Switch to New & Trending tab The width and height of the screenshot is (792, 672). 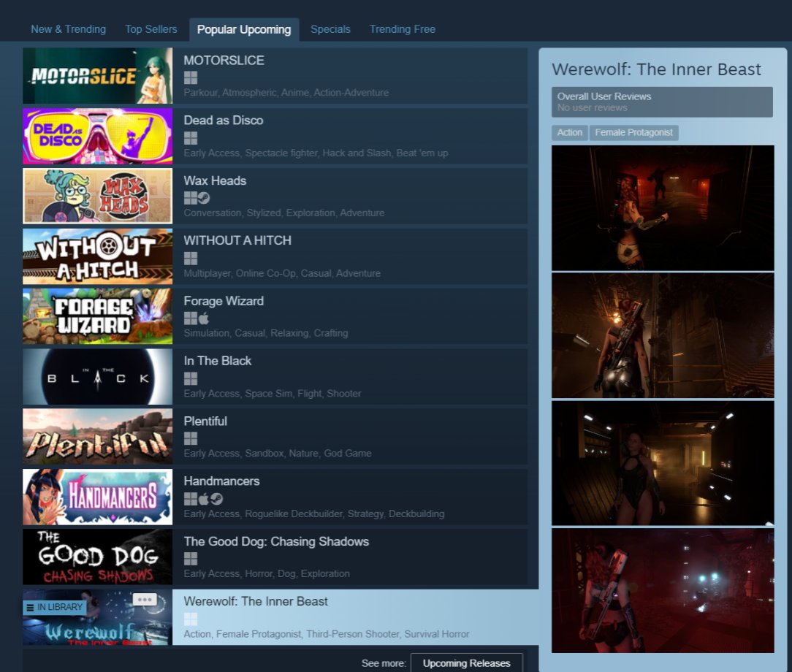click(x=68, y=29)
